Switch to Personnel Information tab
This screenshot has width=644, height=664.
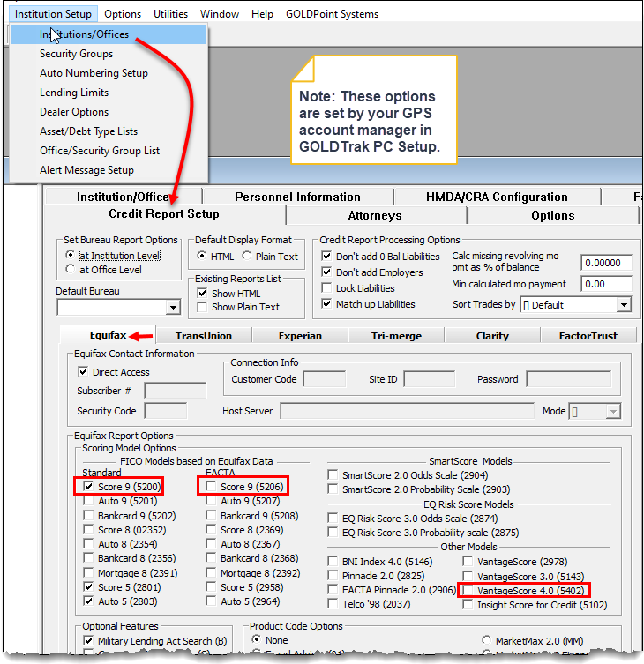[297, 197]
